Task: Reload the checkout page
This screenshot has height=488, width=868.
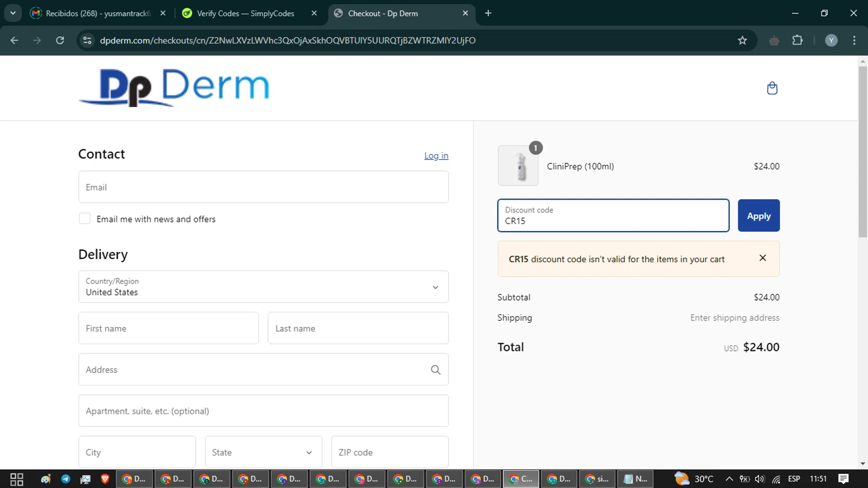Action: 60,40
